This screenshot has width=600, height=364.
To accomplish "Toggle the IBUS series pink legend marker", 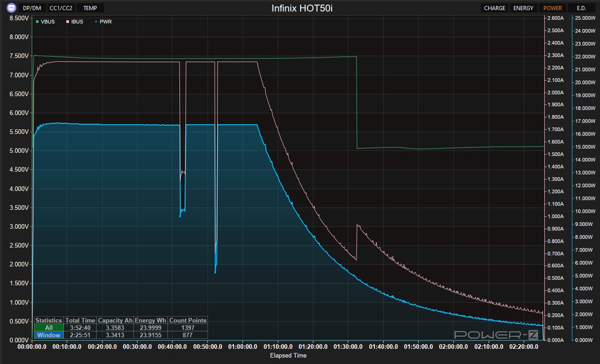I will point(68,22).
